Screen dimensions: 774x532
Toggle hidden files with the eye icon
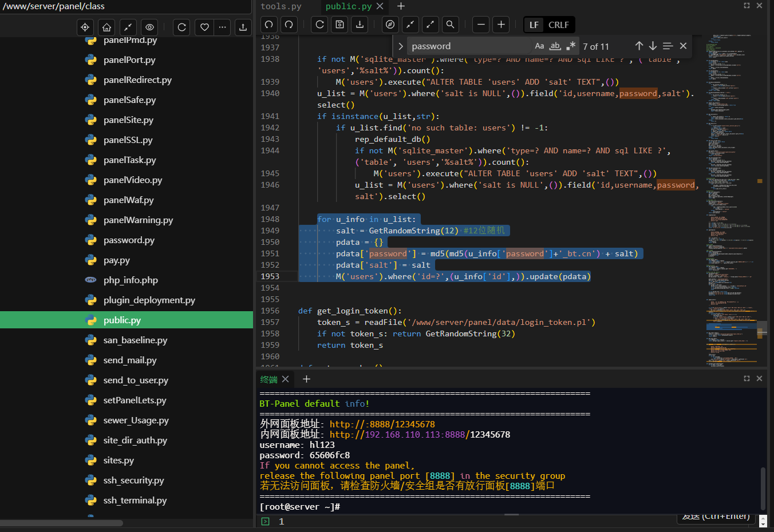[149, 27]
